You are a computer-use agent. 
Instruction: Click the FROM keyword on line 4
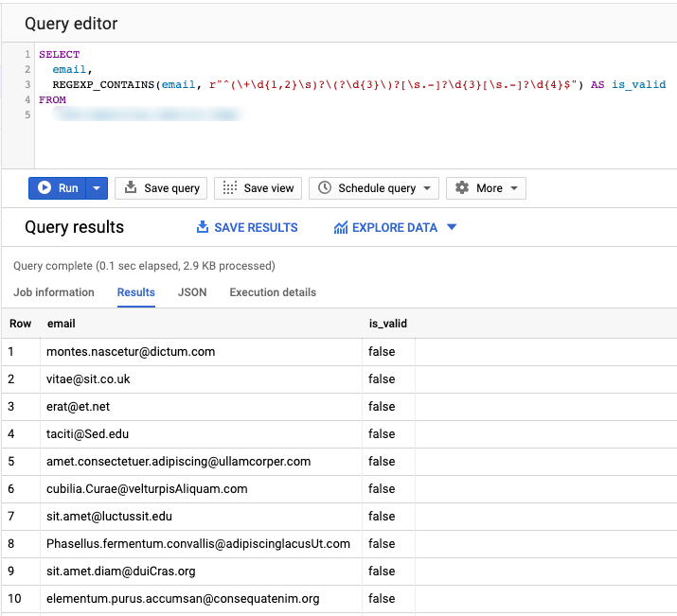click(52, 99)
